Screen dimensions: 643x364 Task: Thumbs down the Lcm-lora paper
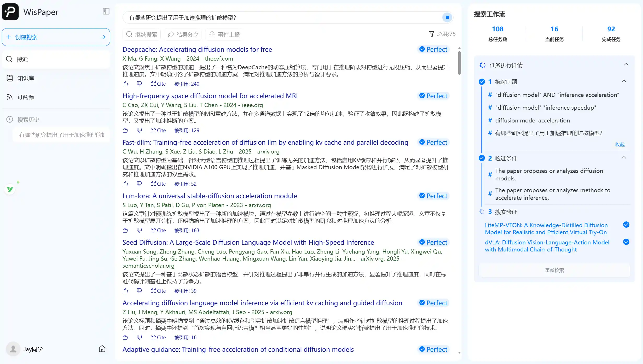coord(139,230)
